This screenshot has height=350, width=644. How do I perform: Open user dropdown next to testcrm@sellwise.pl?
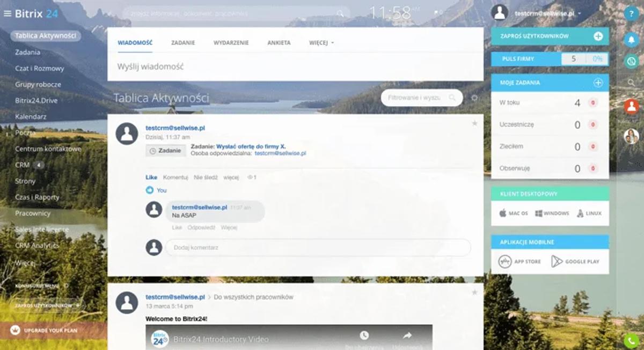tap(580, 13)
